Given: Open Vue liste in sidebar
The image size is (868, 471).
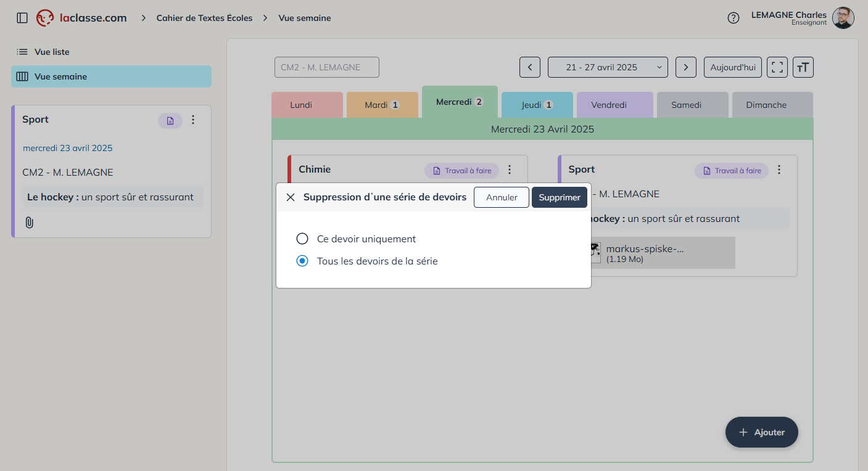Looking at the screenshot, I should (111, 52).
